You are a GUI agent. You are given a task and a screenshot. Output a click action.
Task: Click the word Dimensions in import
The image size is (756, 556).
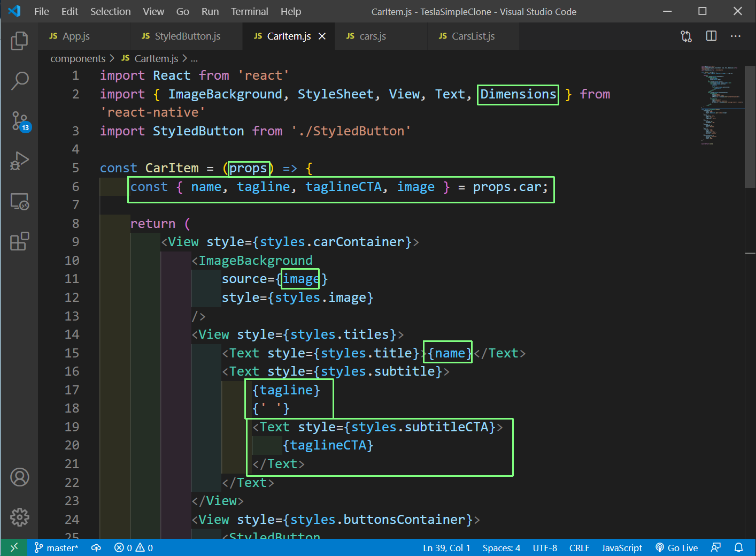518,94
